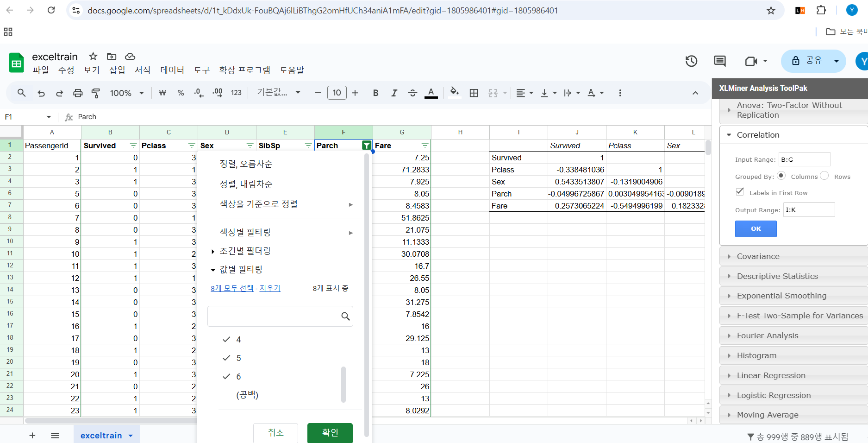Reload the browser page
The height and width of the screenshot is (443, 868).
[x=51, y=10]
